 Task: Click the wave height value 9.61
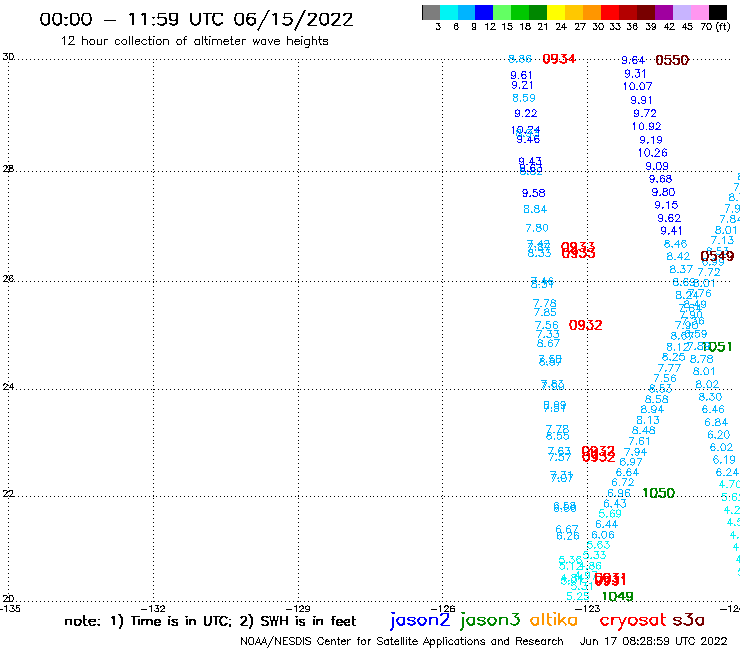pos(521,75)
